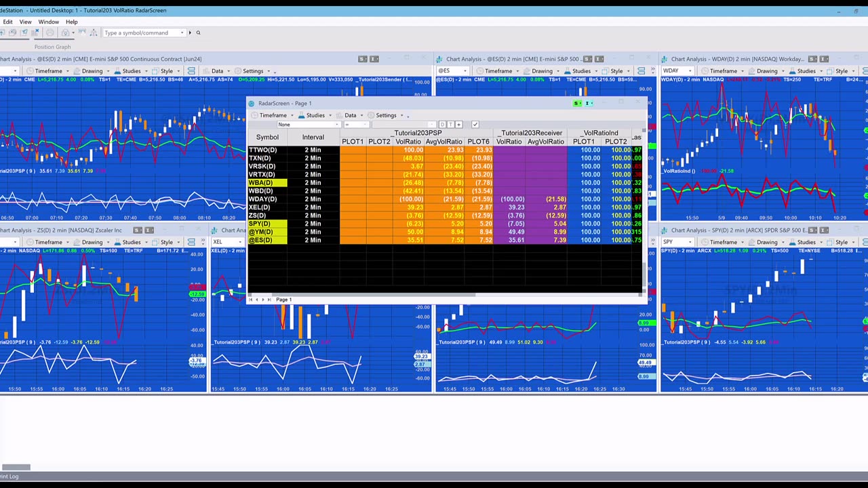Click the RadarScreen Data icon

pyautogui.click(x=339, y=115)
